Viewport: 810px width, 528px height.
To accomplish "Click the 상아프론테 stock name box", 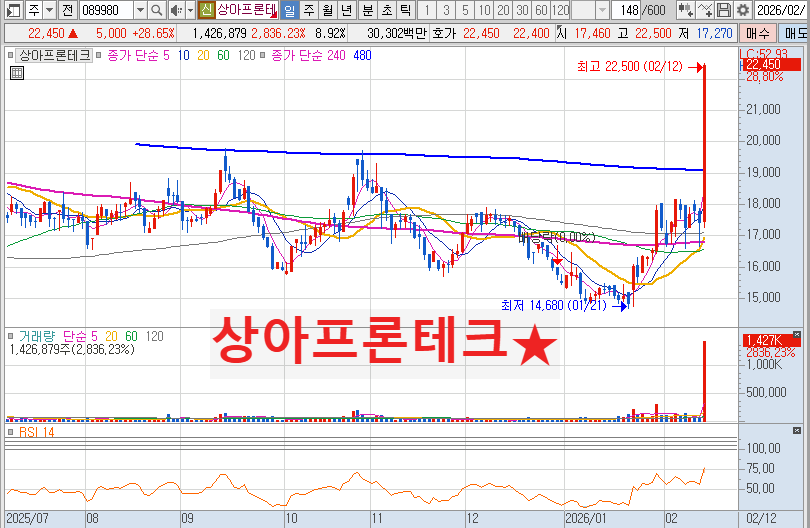I will (x=247, y=10).
